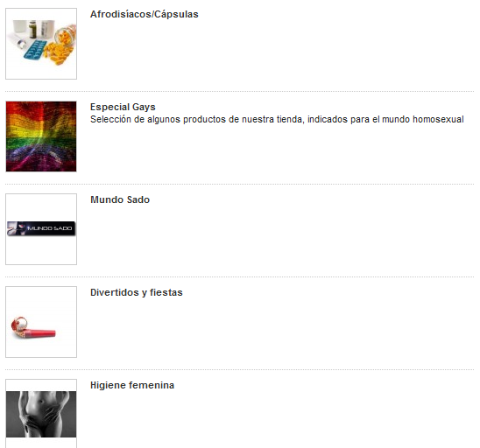Open the Mundo Sado category title
480x448 pixels.
tap(120, 199)
